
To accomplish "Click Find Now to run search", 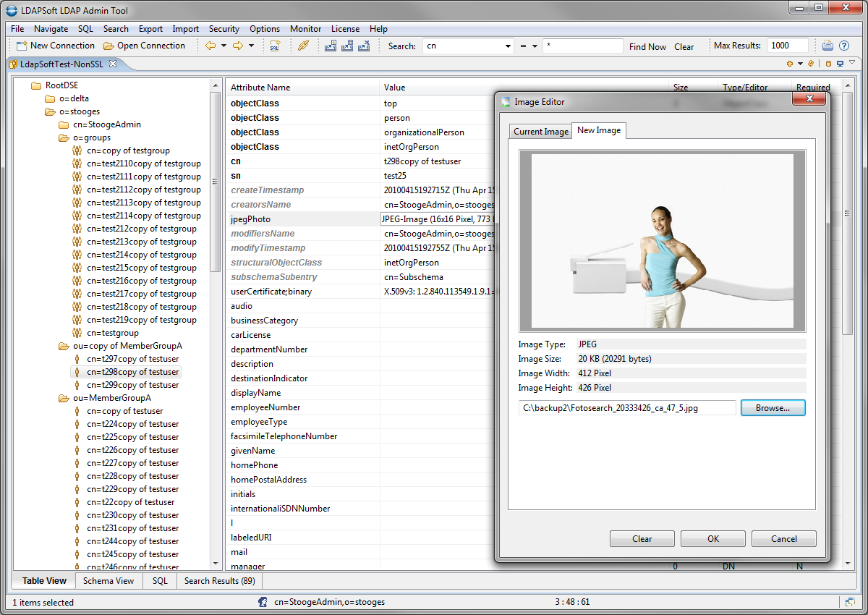I will pos(647,46).
